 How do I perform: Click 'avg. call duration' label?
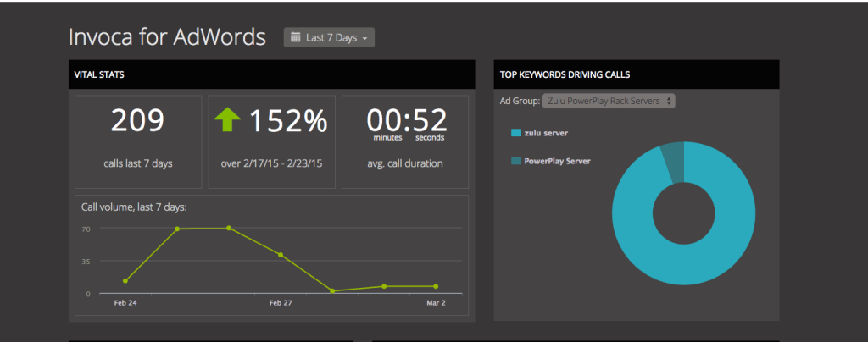[405, 163]
